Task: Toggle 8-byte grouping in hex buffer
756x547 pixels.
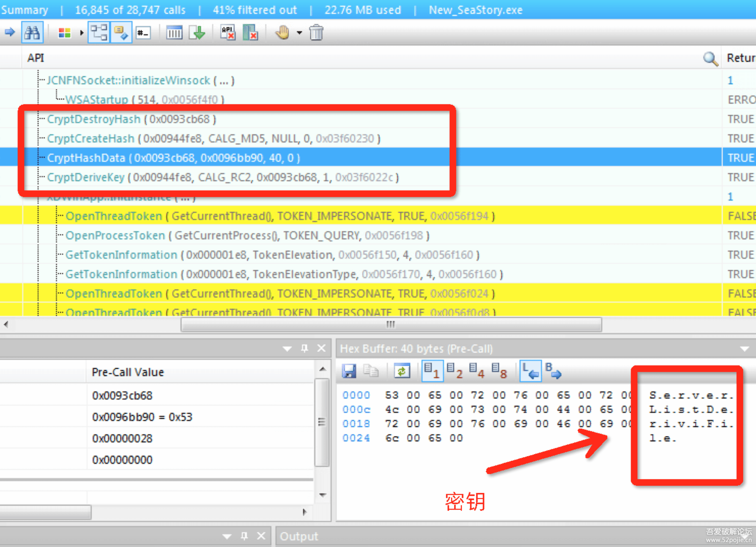Action: (x=500, y=370)
